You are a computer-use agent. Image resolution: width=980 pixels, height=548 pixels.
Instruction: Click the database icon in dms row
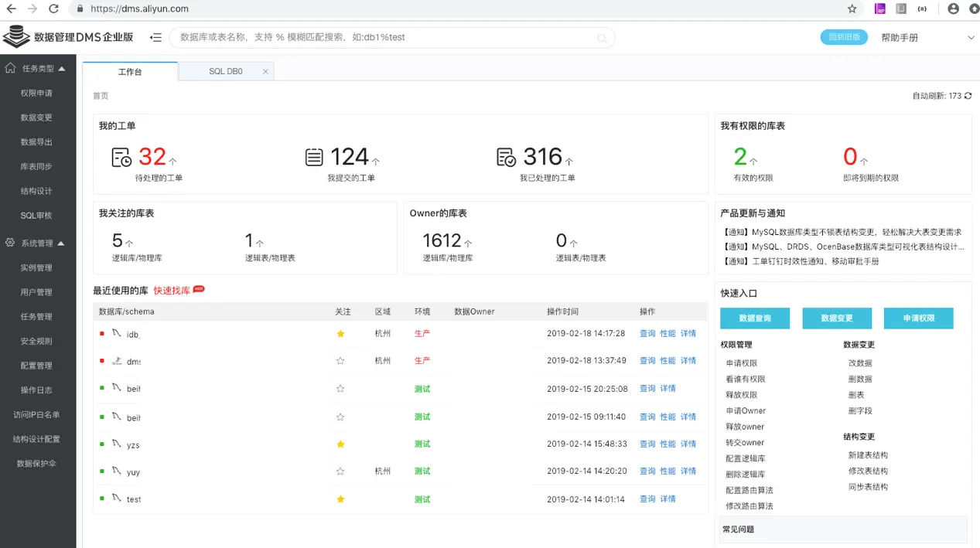click(117, 361)
